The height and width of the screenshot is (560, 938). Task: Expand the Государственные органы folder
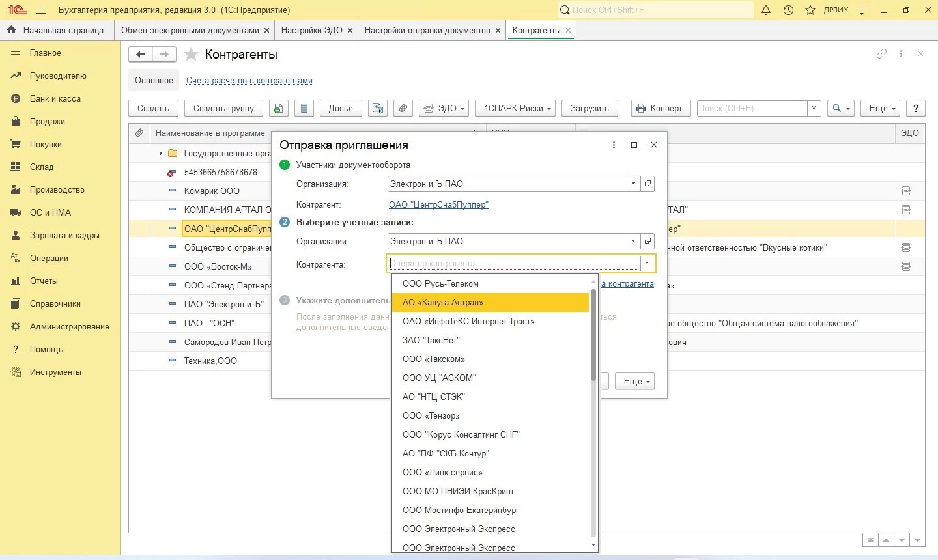[160, 154]
